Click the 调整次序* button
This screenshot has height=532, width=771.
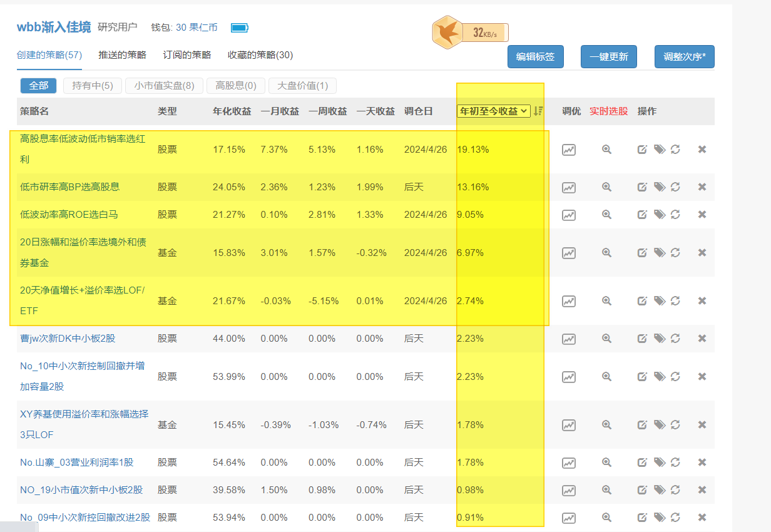pyautogui.click(x=685, y=56)
